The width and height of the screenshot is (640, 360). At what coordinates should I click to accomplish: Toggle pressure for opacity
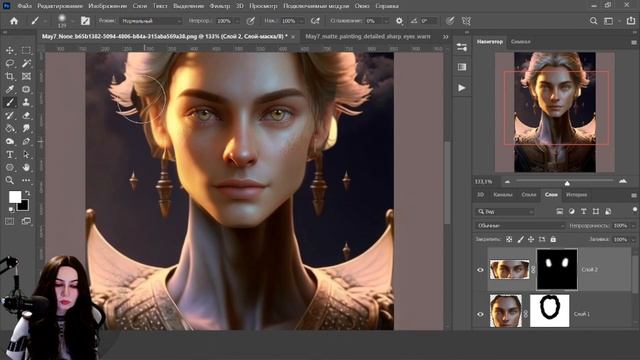pyautogui.click(x=251, y=21)
